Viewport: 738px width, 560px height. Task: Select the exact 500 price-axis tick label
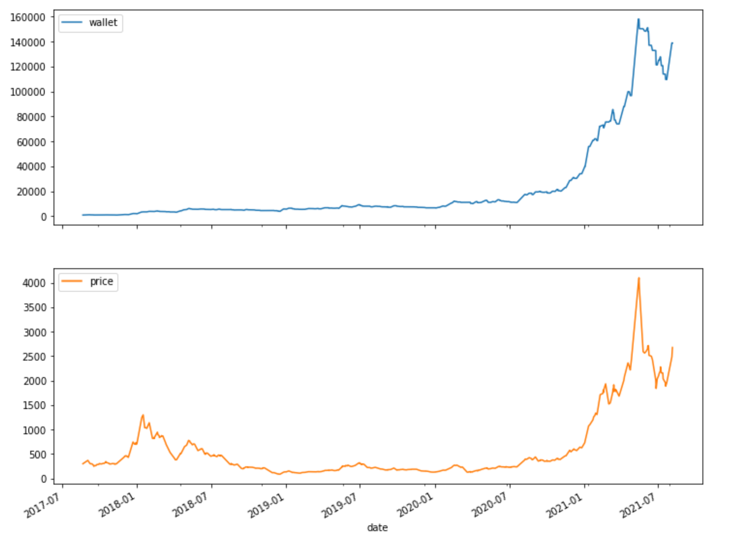[x=37, y=455]
